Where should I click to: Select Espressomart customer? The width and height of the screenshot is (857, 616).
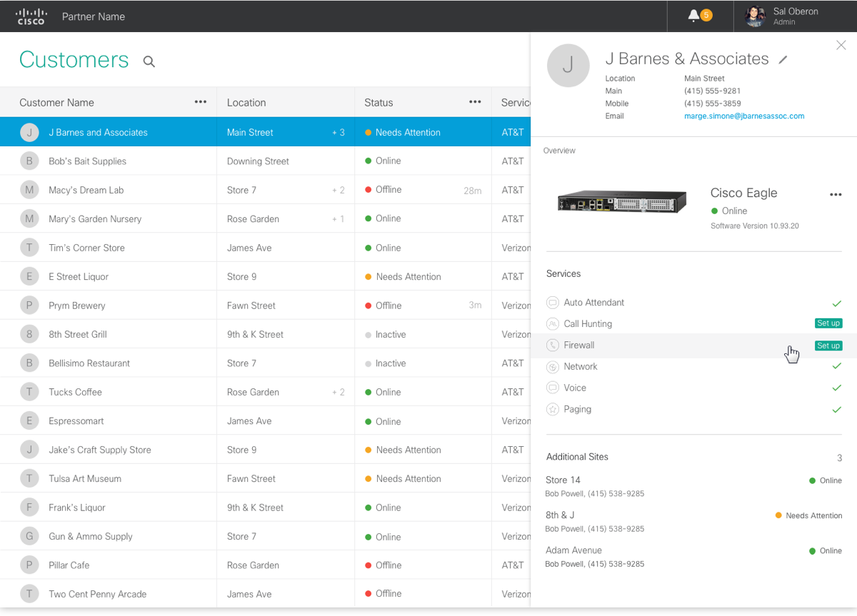76,421
